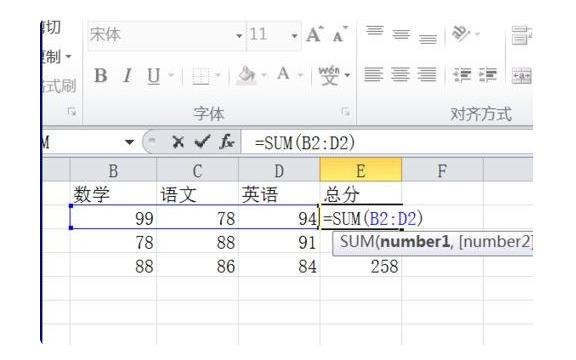Click number1 in the SUM tooltip
Screen dimensions: 576x360
415,242
